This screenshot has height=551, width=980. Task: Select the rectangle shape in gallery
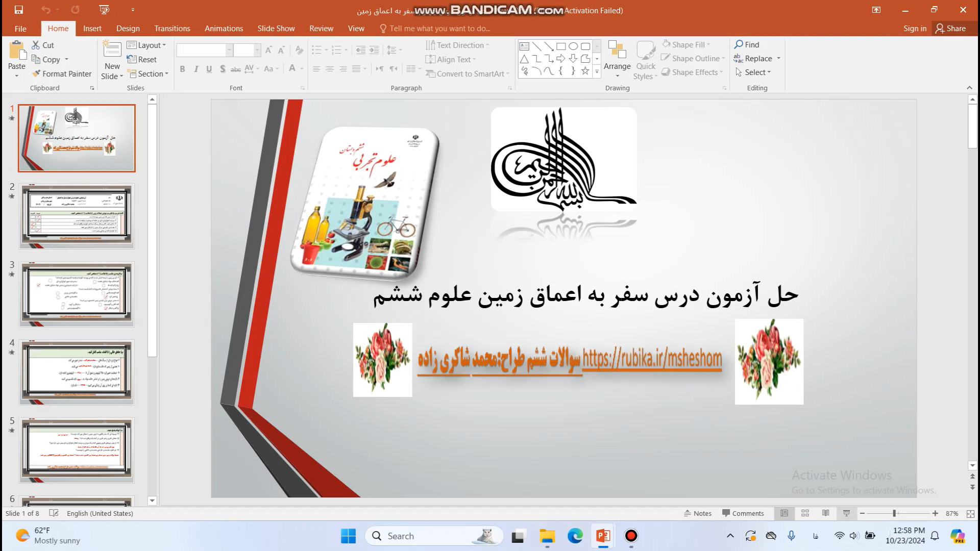pyautogui.click(x=561, y=46)
